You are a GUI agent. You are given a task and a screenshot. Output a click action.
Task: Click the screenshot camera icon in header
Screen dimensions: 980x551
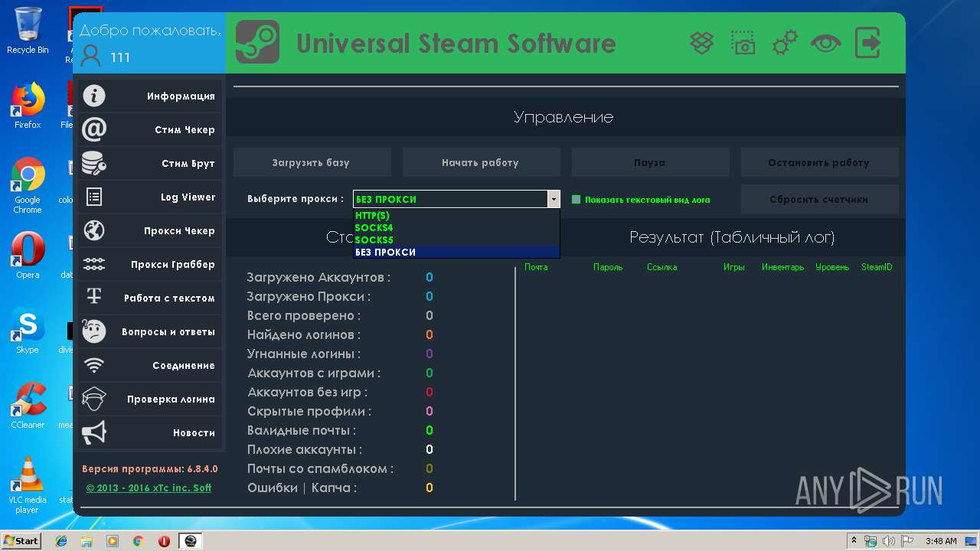[743, 43]
